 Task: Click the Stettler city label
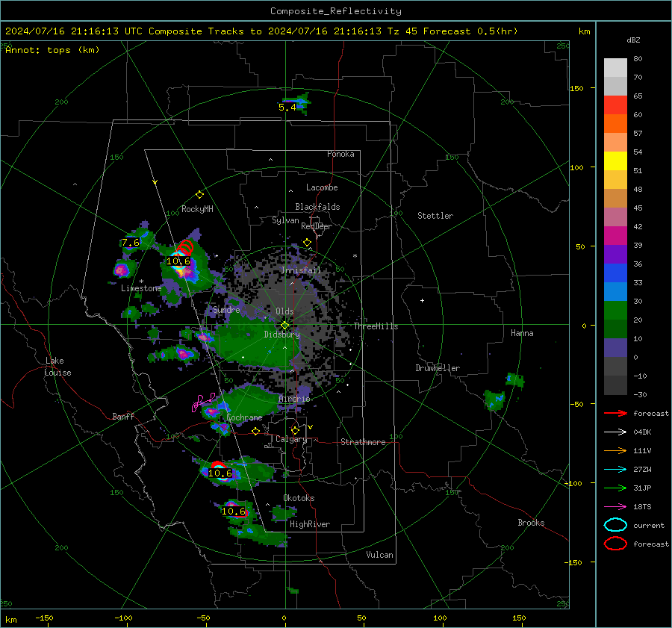[435, 216]
